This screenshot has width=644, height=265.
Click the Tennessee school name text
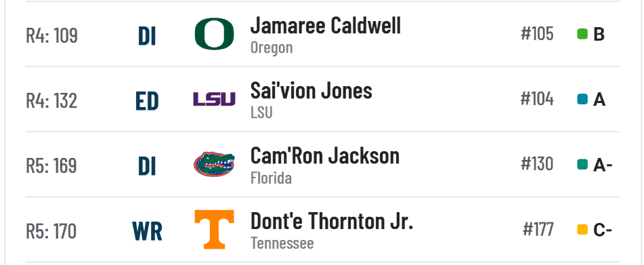click(282, 243)
